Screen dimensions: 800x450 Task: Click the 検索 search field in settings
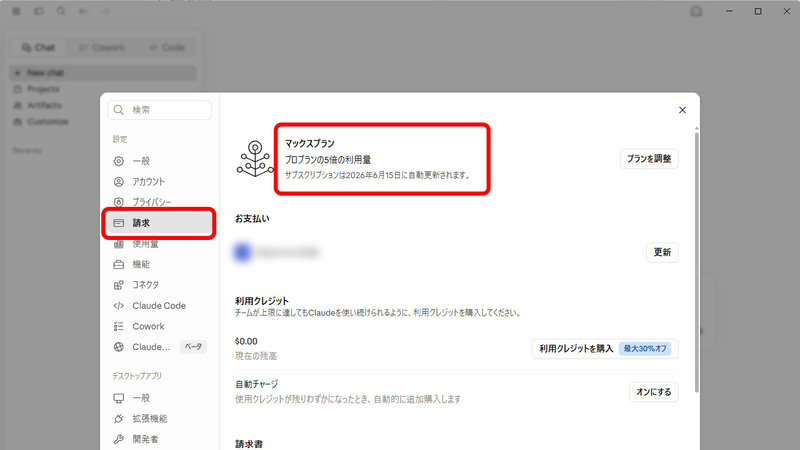[x=160, y=110]
